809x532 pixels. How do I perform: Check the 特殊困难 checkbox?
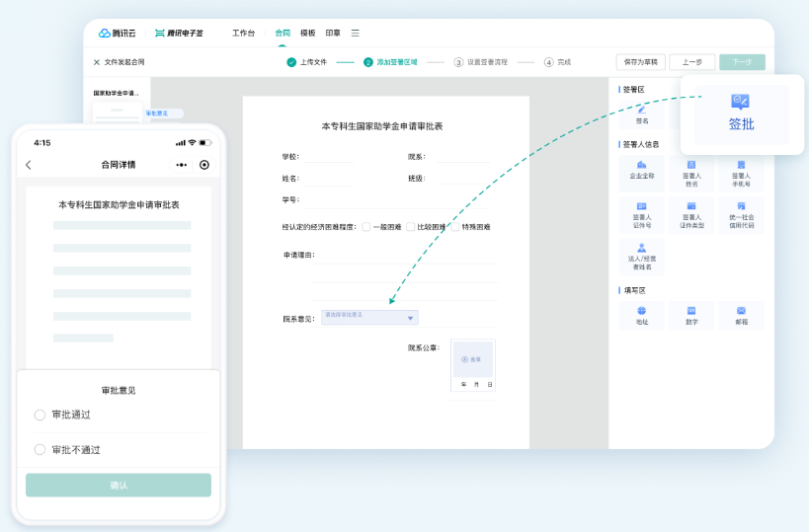(x=455, y=227)
